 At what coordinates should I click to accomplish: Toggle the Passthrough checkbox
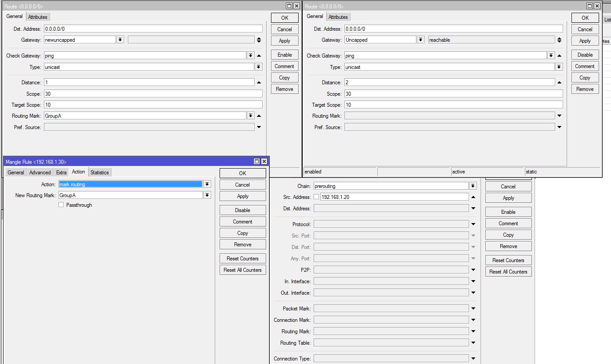pos(61,205)
